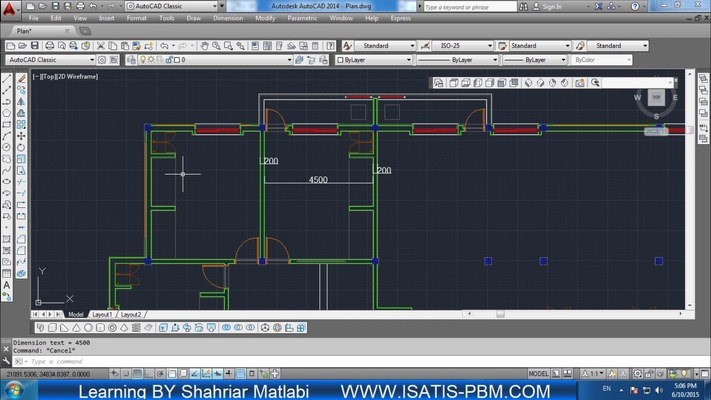This screenshot has height=400, width=711.
Task: Switch to the Layout1 tab
Action: pos(102,314)
